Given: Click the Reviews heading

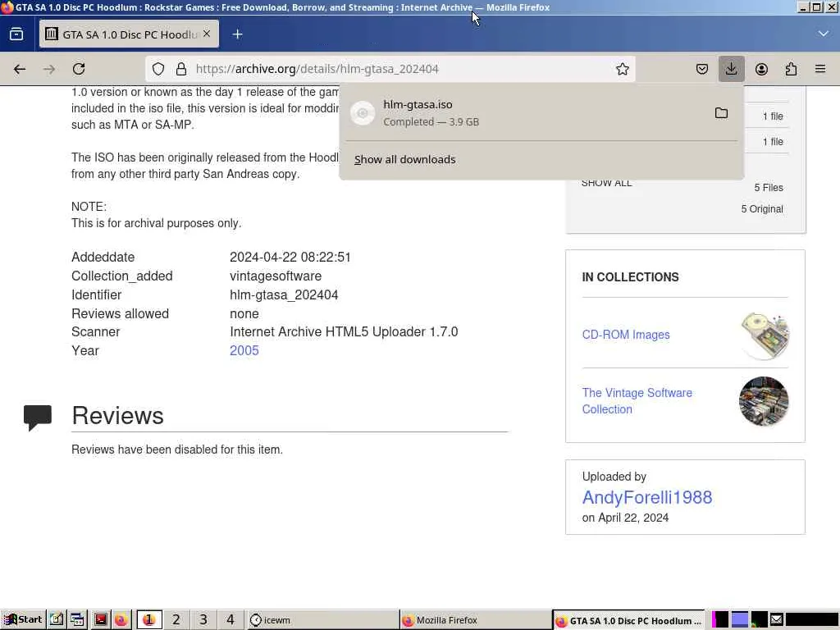Looking at the screenshot, I should pyautogui.click(x=118, y=416).
